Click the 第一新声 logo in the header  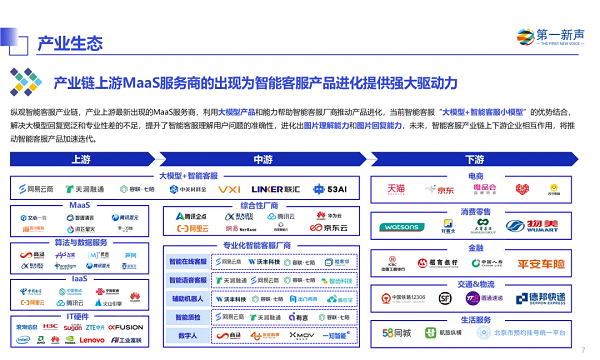550,37
